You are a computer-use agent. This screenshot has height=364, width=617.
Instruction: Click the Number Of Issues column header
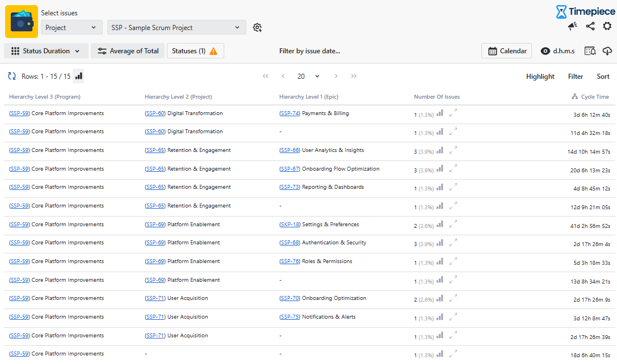point(436,97)
